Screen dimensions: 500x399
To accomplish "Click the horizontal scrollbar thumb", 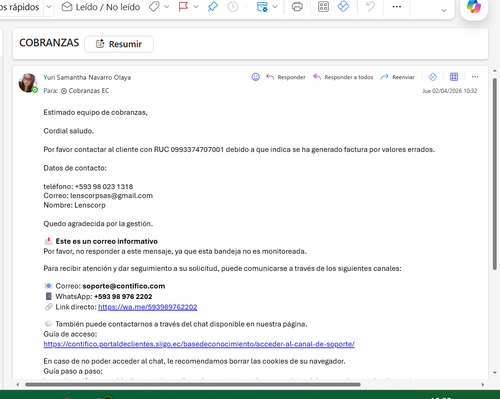I will pyautogui.click(x=193, y=384).
